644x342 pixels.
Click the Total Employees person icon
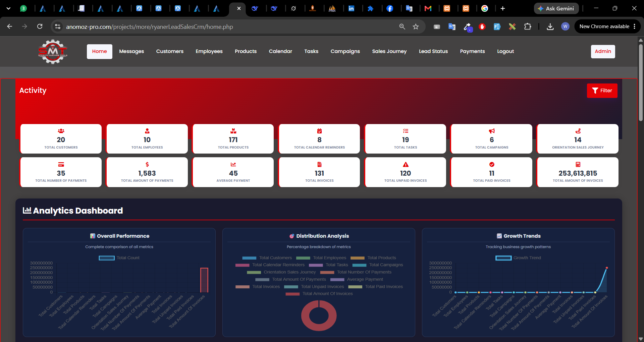(x=147, y=131)
